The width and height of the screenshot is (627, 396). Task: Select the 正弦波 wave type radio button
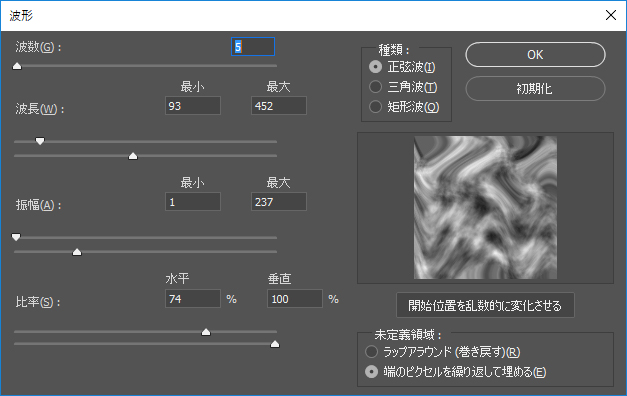coord(375,67)
